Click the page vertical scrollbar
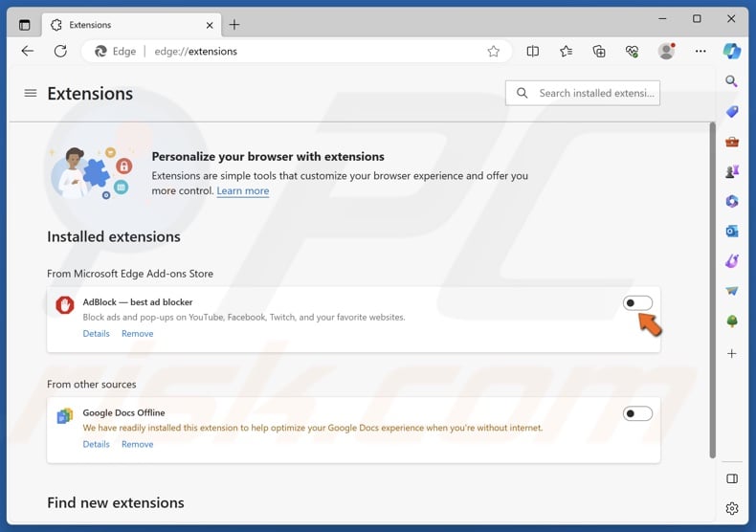 (x=712, y=290)
